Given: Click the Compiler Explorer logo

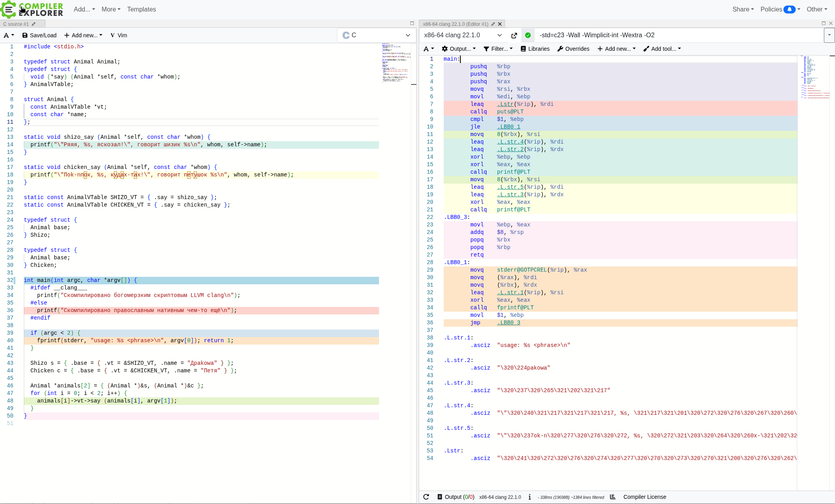Looking at the screenshot, I should [32, 10].
